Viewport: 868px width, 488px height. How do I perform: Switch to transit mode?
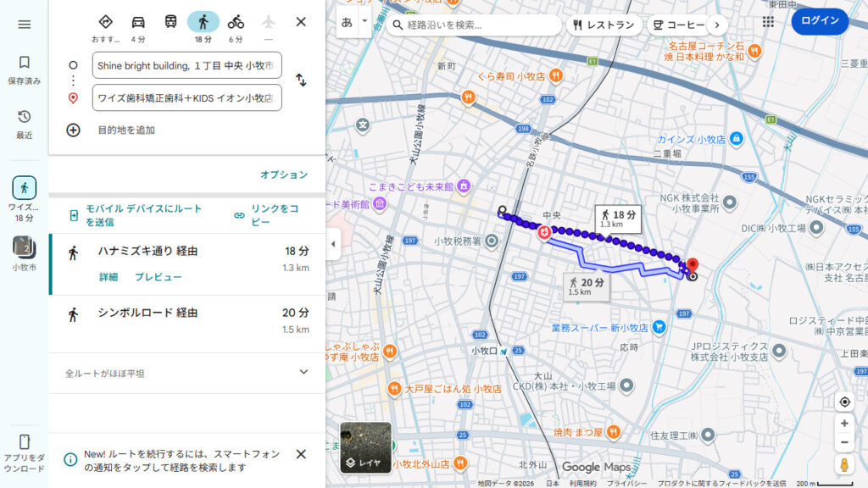[x=170, y=22]
